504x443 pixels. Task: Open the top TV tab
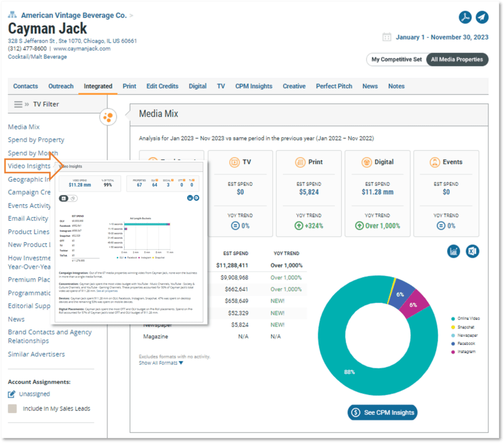[221, 86]
